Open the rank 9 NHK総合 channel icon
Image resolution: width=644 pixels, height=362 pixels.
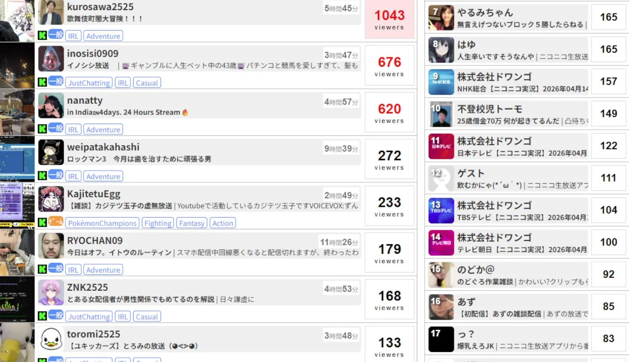click(441, 82)
